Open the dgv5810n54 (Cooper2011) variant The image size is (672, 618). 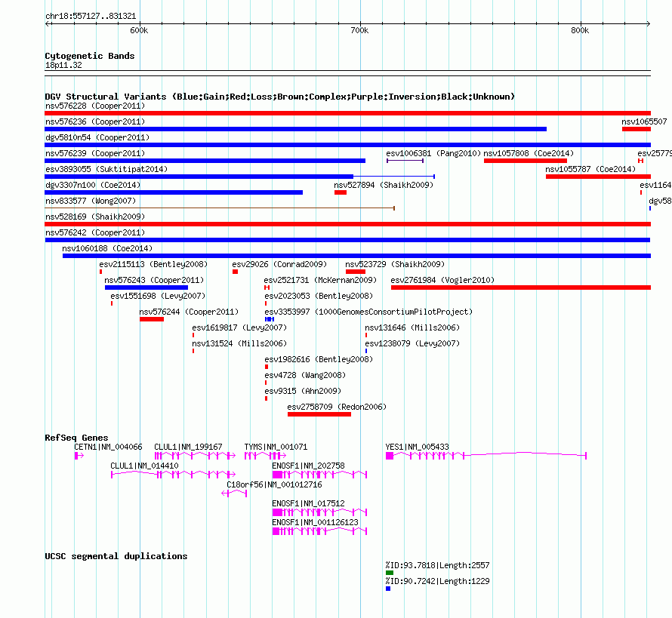[x=97, y=137]
